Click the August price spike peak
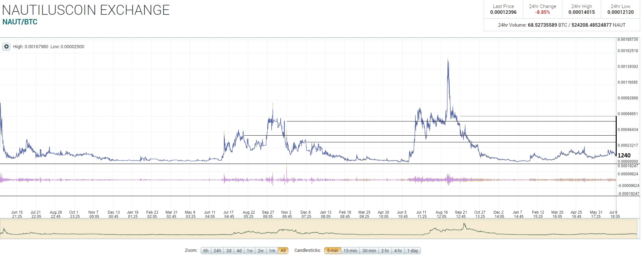The height and width of the screenshot is (258, 644). [x=448, y=59]
